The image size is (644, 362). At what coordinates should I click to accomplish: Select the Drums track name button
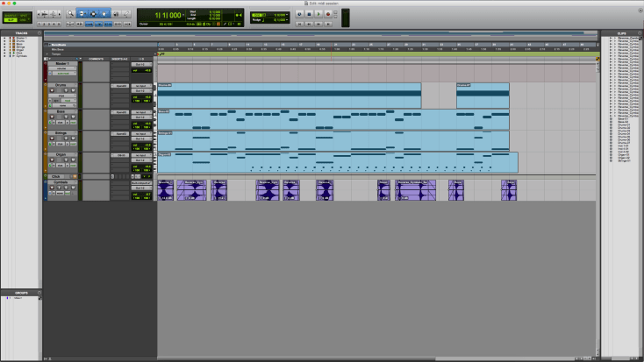tap(61, 86)
